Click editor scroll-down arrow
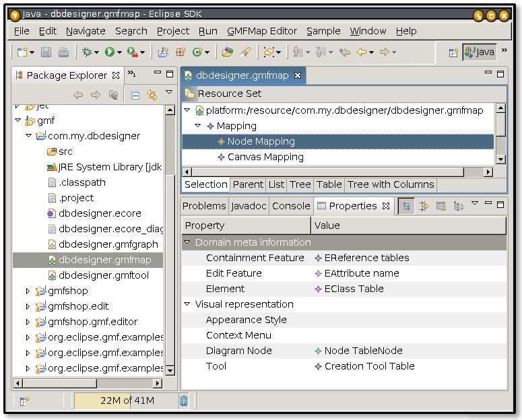The width and height of the screenshot is (522, 420). click(x=500, y=160)
